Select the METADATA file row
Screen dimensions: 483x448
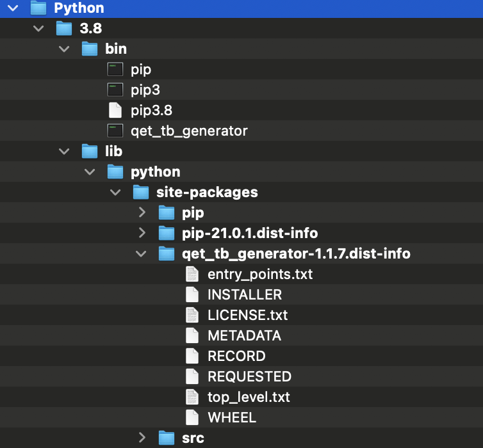[244, 336]
